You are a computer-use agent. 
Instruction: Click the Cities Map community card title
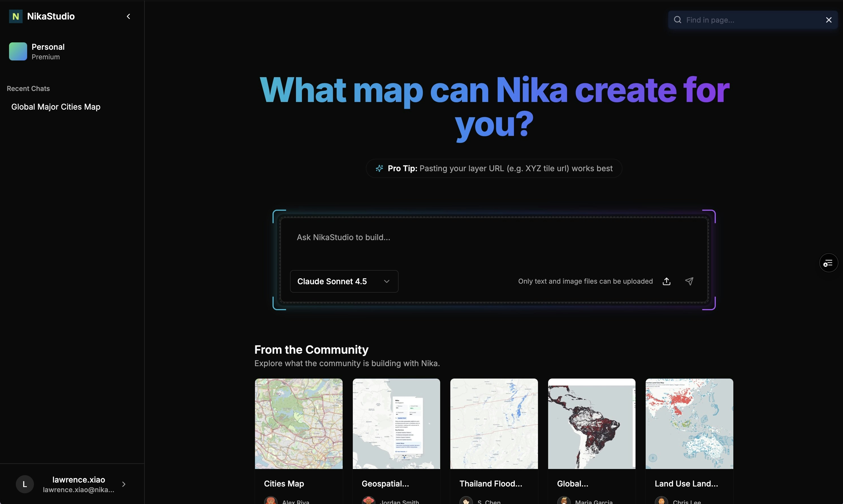[284, 483]
